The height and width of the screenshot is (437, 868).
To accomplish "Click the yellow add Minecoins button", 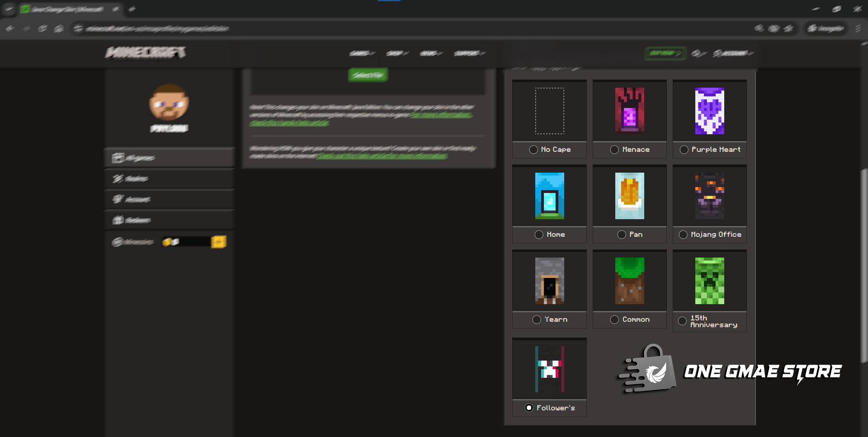I will pos(218,242).
